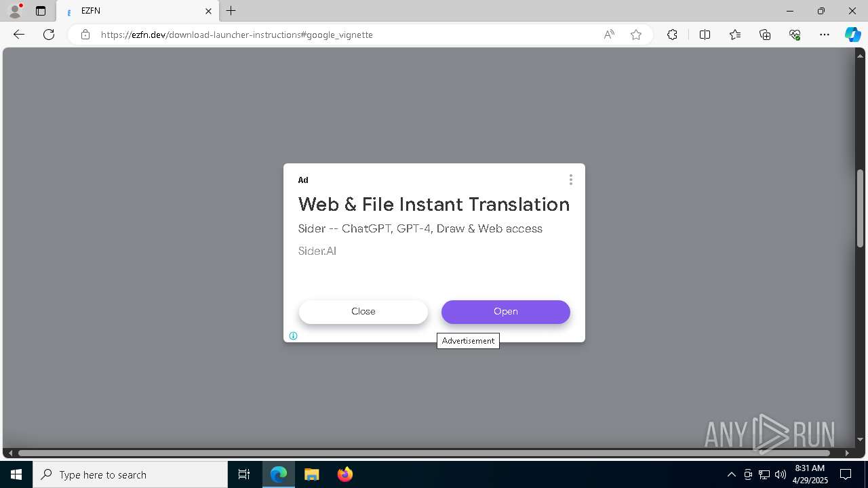Click the Web & File Instant Translation headline

[434, 204]
